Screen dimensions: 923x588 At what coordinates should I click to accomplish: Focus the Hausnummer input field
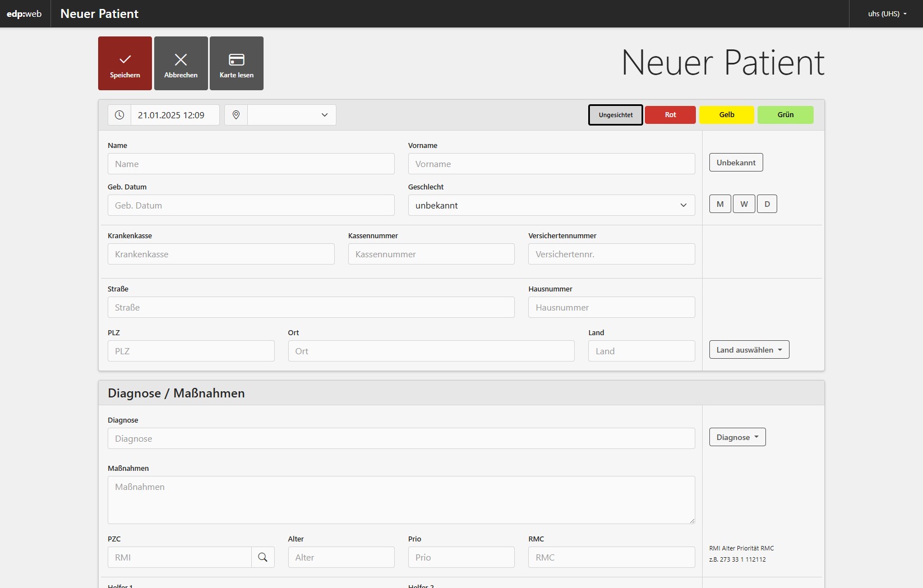click(x=612, y=307)
